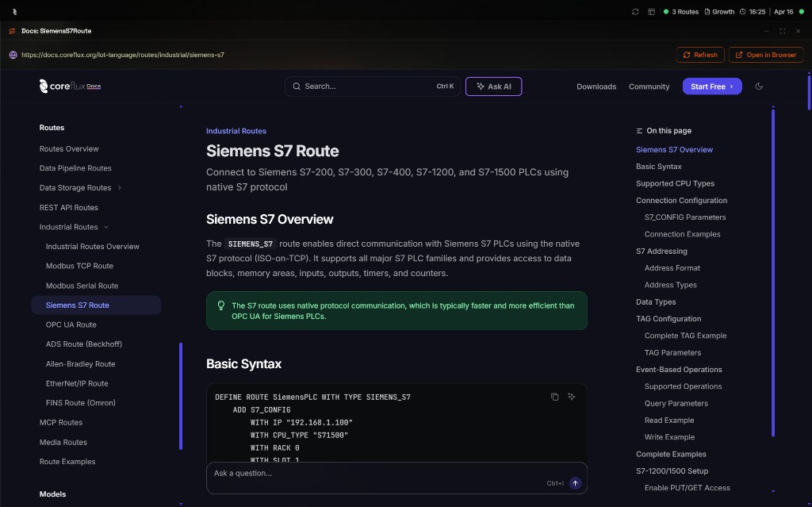Click the On this page scrollbar thumb
This screenshot has height=507, width=812.
point(773,273)
